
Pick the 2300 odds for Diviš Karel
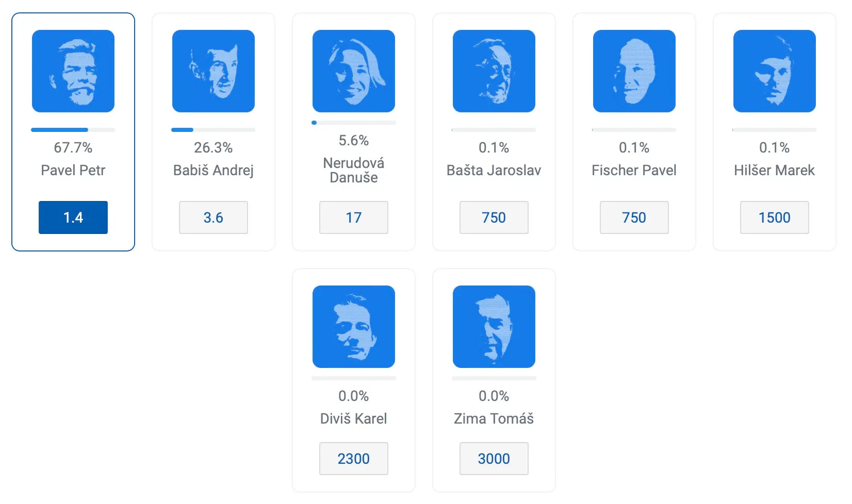pos(354,459)
